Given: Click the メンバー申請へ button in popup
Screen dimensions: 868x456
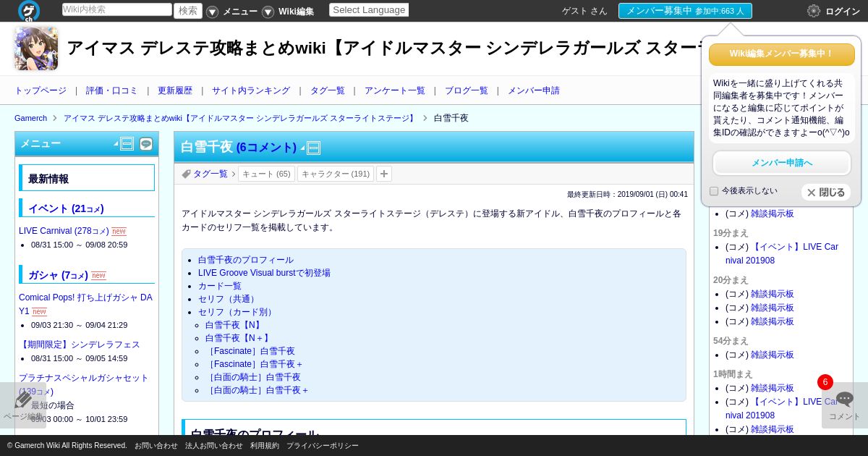Looking at the screenshot, I should click(782, 163).
